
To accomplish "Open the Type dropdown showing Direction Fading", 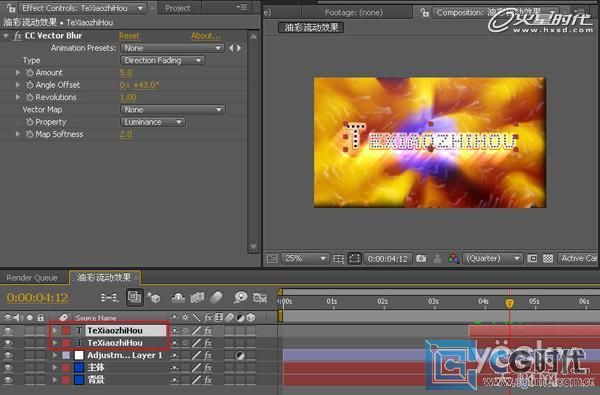I will point(163,60).
